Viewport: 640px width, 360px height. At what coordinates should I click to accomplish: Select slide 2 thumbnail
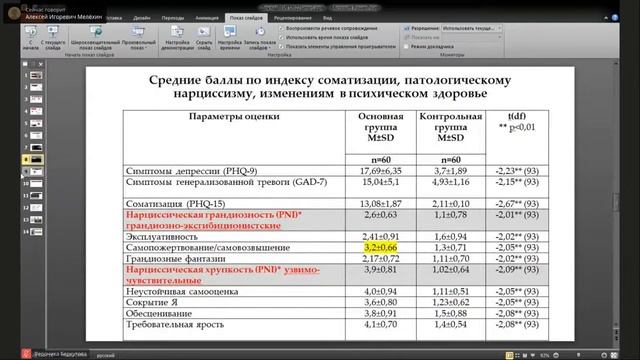pos(36,87)
